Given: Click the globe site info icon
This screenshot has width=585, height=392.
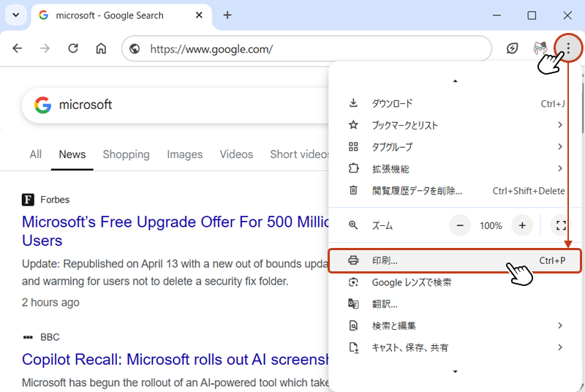Looking at the screenshot, I should point(135,48).
